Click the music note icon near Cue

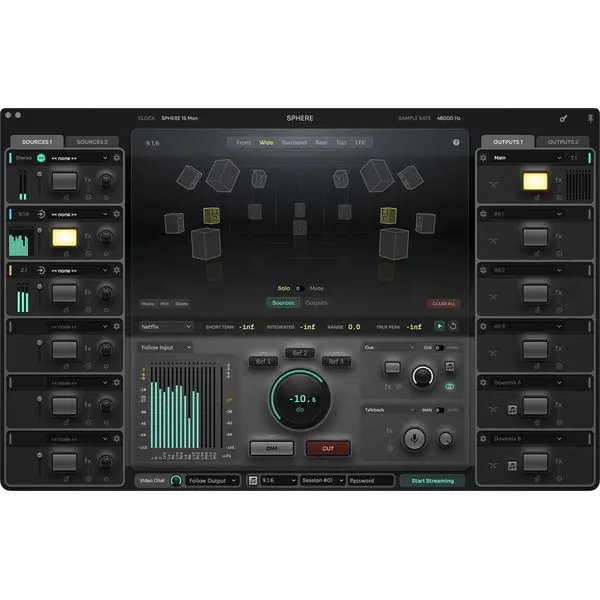point(450,367)
